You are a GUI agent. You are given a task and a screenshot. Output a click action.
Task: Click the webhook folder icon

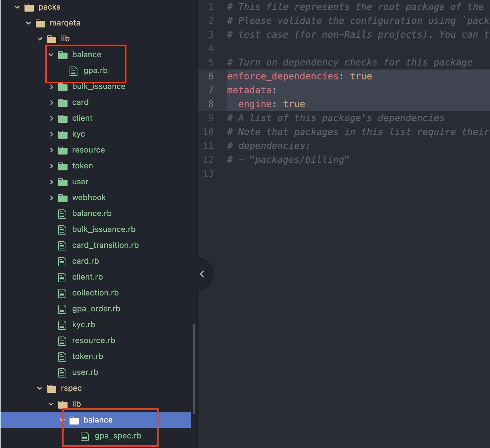(63, 198)
